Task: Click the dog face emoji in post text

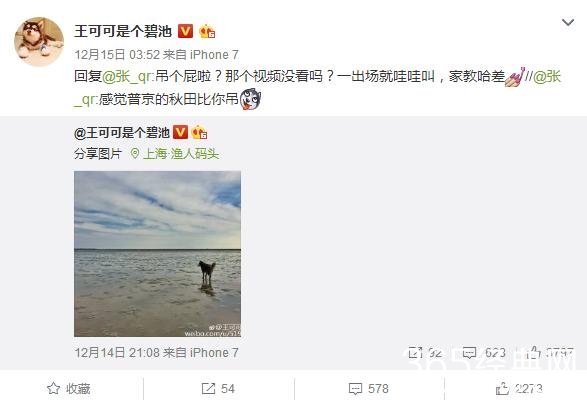Action: [250, 99]
